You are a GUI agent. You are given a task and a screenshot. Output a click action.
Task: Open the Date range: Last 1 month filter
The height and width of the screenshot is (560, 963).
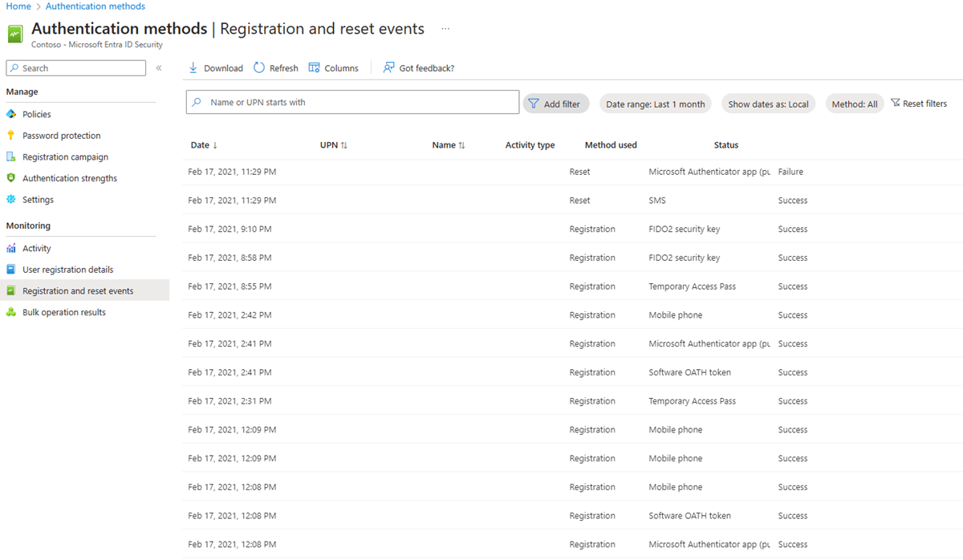(655, 103)
